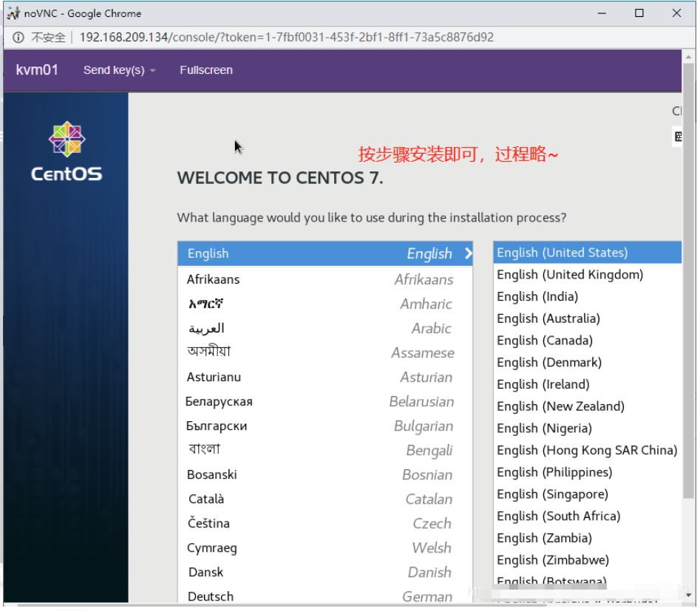The width and height of the screenshot is (700, 611).
Task: Click the keyboard layout icon at top right
Action: pos(678,137)
